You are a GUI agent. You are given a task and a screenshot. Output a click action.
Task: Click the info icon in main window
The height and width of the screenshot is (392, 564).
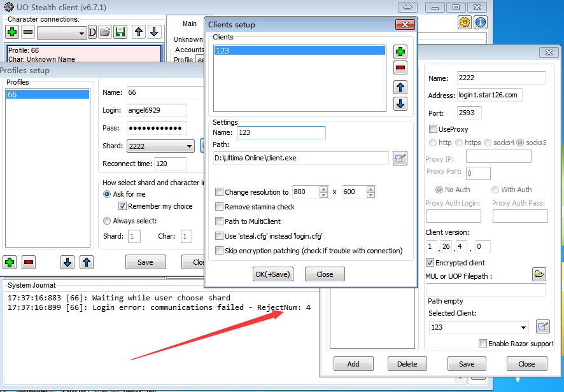pos(481,22)
